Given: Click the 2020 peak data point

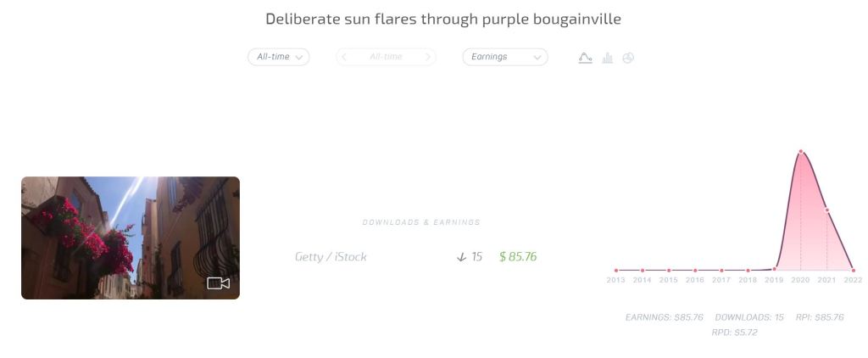Looking at the screenshot, I should click(801, 153).
